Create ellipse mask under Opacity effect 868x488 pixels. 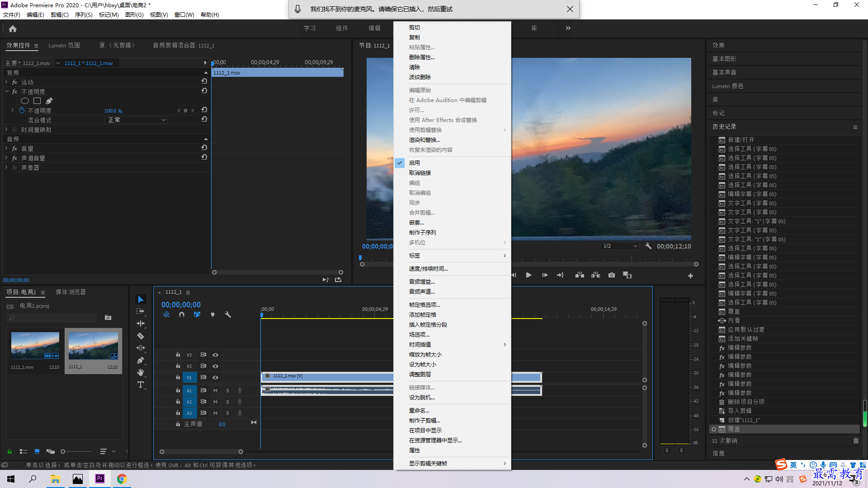(x=25, y=101)
